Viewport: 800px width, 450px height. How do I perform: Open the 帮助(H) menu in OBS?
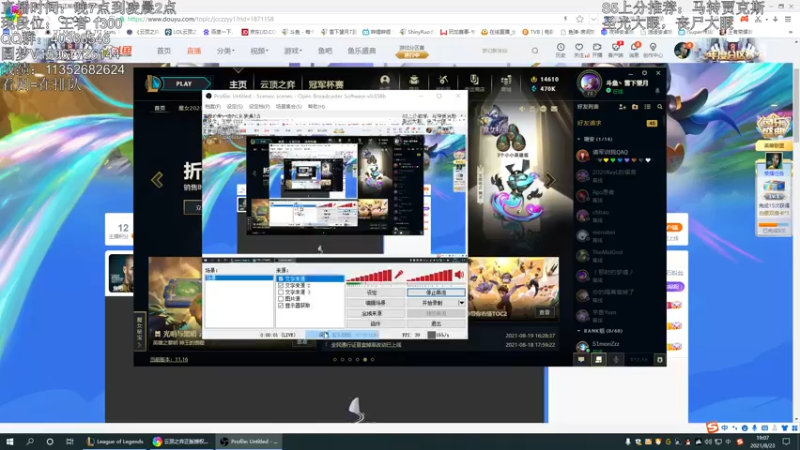pyautogui.click(x=316, y=107)
